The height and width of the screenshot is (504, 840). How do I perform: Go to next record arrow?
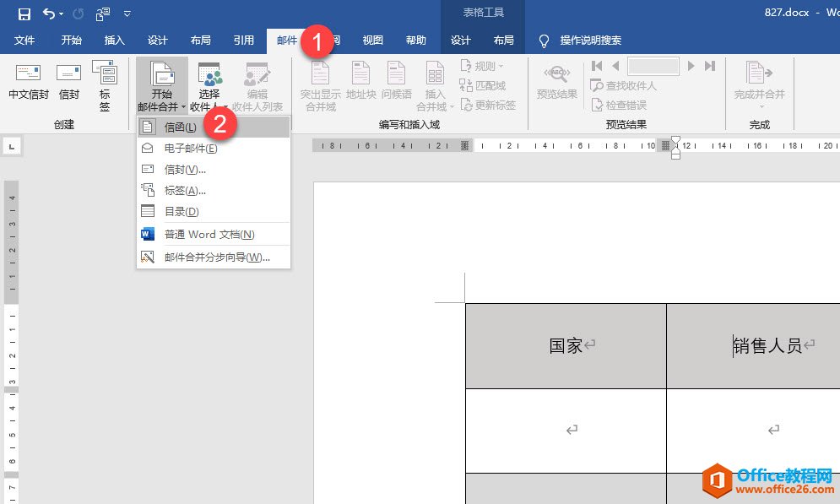pos(691,66)
